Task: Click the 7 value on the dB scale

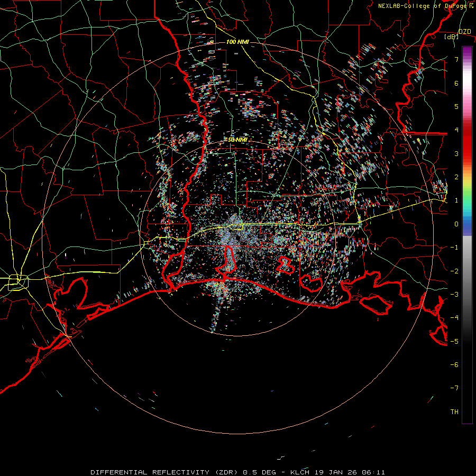Action: click(456, 59)
